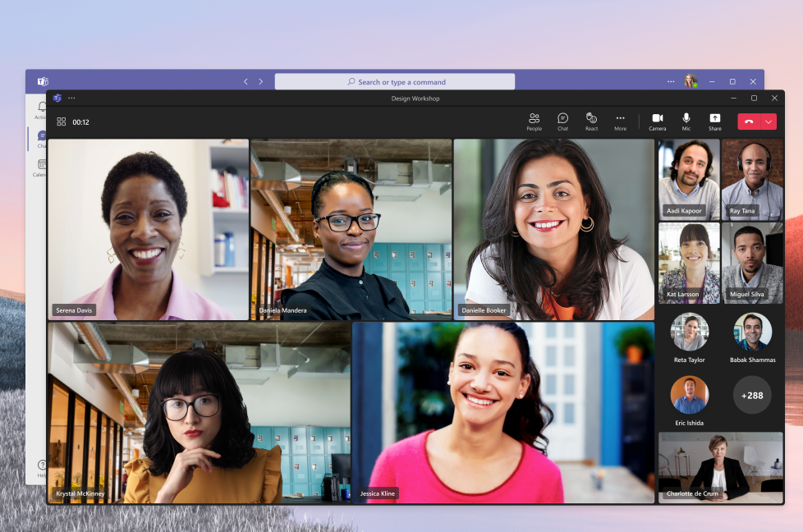Minimize the Design Workshop meeting window
The image size is (803, 532).
tap(733, 98)
